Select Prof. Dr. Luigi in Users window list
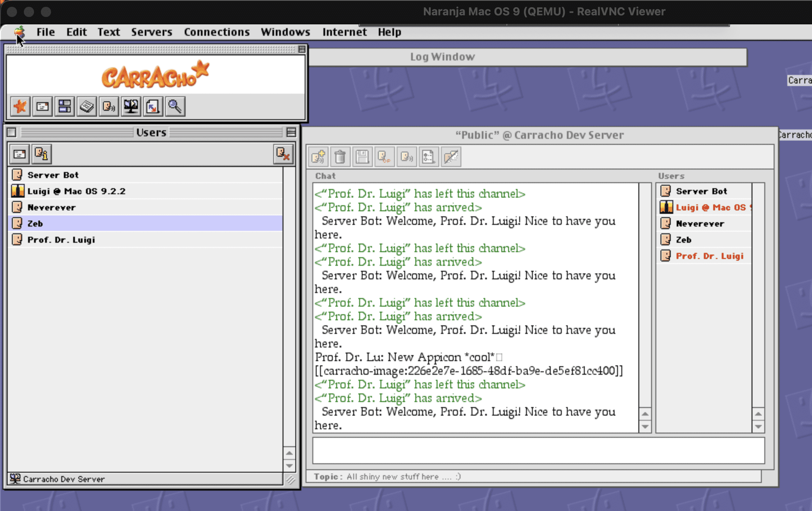812x511 pixels. [146, 239]
